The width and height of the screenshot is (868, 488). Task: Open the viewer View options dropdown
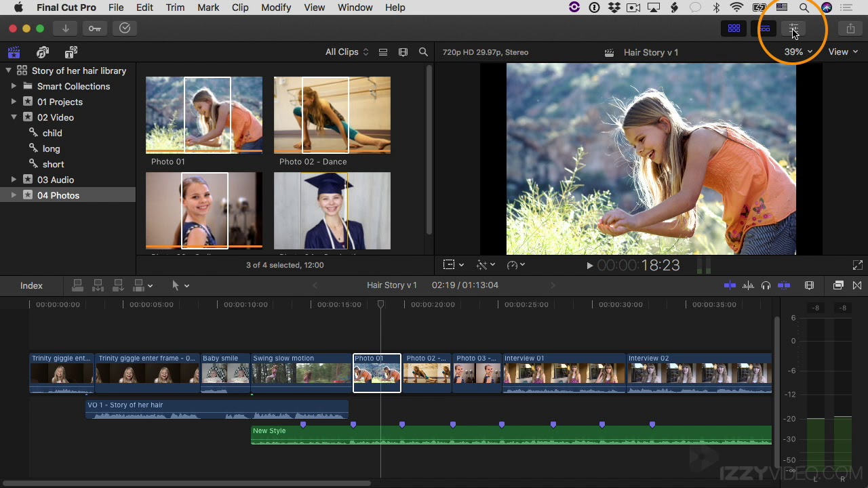[843, 52]
